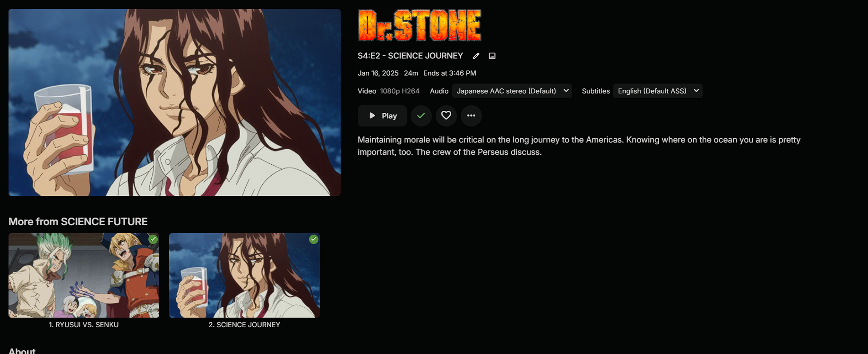This screenshot has height=354, width=868.
Task: Open the edit images icon
Action: [x=492, y=56]
